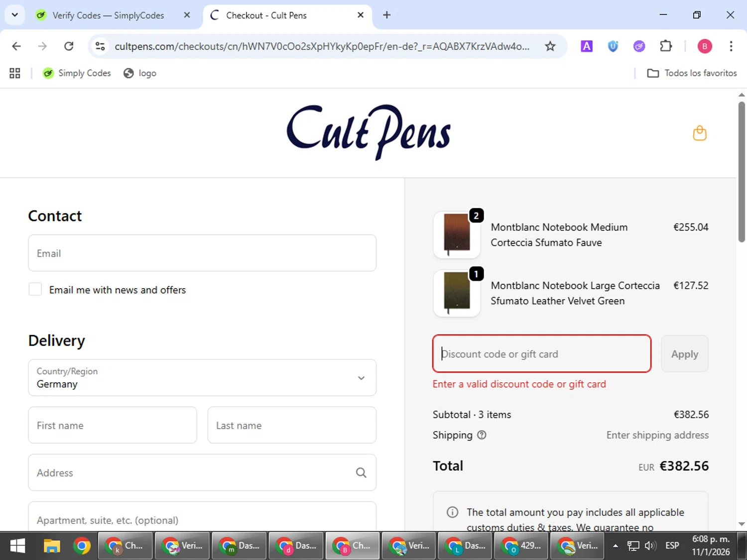Switch to taskbar 429... Chrome window
This screenshot has width=747, height=560.
521,546
